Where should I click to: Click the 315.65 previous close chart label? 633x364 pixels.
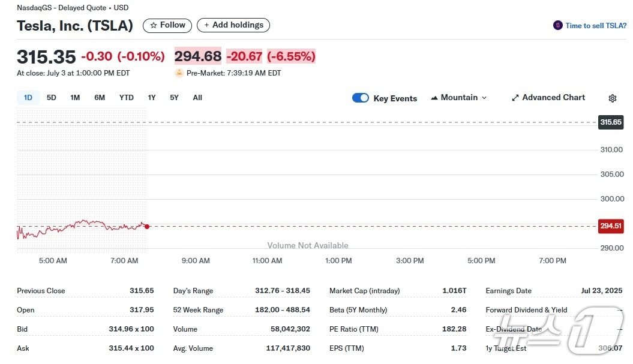coord(611,122)
